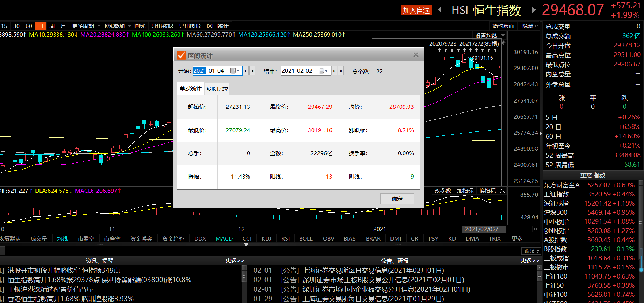Click the 2020/9/23-2021/2/2(89根) range link
Image resolution: width=644 pixels, height=303 pixels.
[x=464, y=43]
